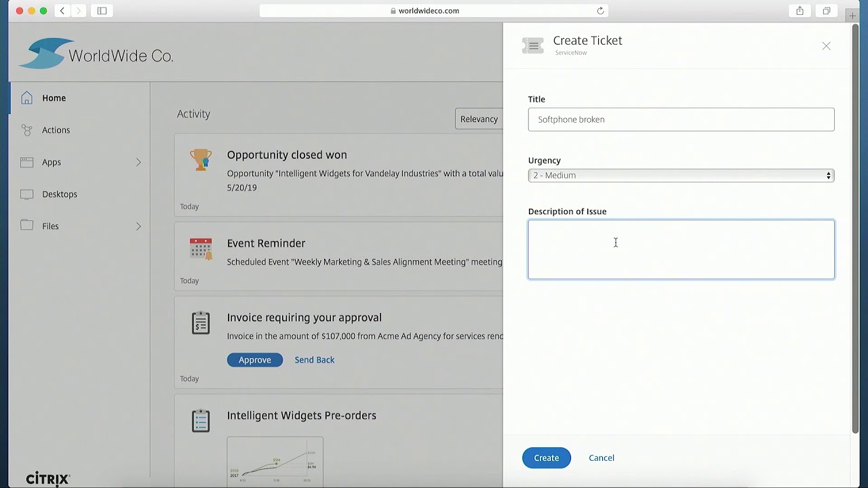Toggle the Safari sidebar button
Viewport: 868px width, 488px height.
(x=102, y=11)
